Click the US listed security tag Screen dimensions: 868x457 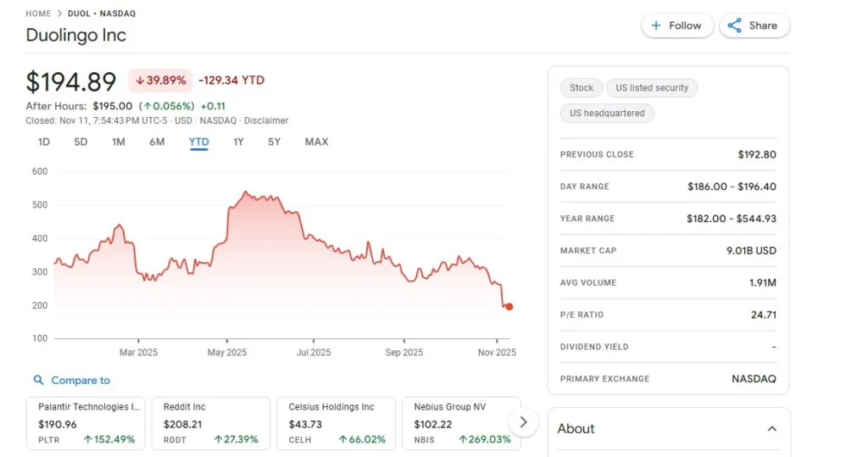[652, 87]
